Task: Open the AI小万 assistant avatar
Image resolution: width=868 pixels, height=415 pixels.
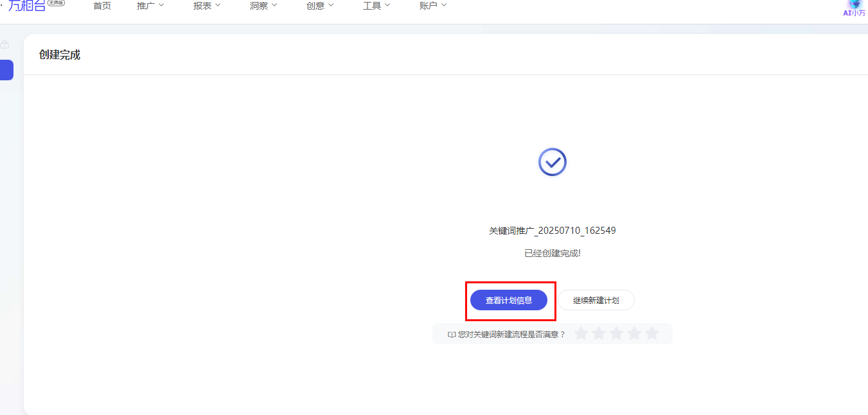Action: click(854, 6)
